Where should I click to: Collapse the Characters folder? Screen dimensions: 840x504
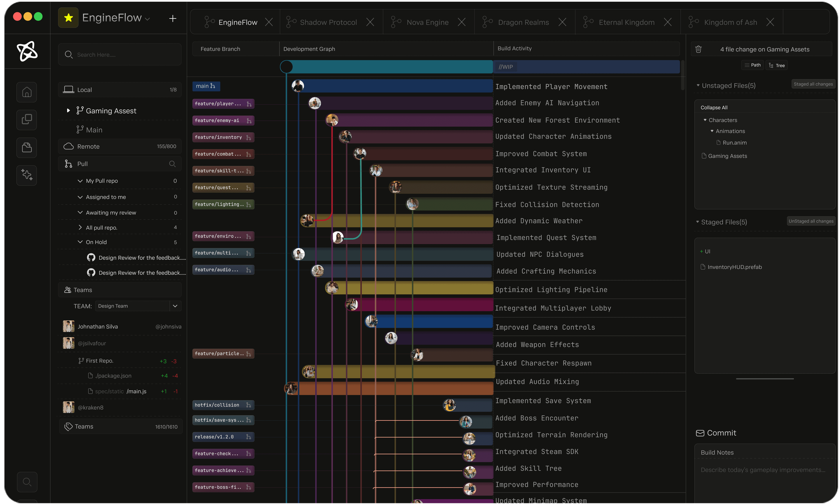point(705,120)
